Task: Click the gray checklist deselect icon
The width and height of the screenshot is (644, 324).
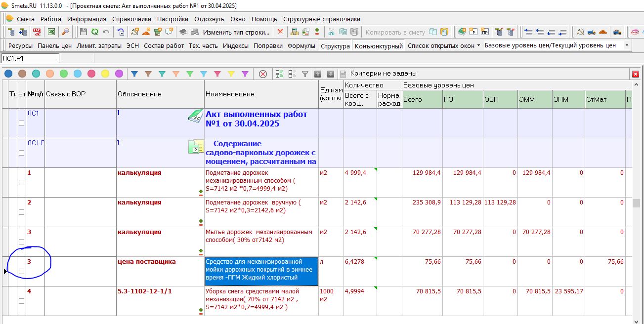Action: (292, 74)
